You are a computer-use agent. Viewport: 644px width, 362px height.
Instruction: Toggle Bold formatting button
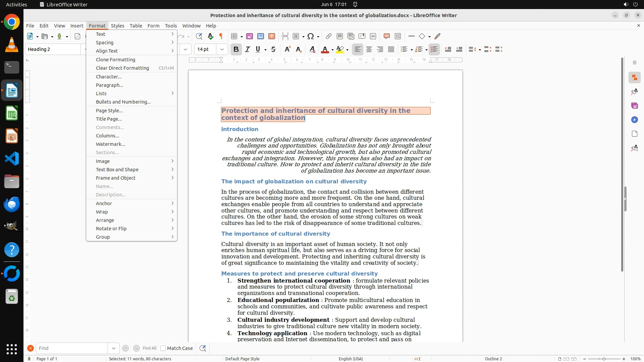(236, 49)
